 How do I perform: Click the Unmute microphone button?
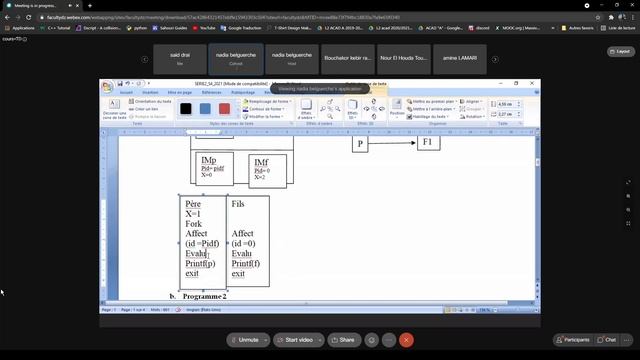click(245, 340)
